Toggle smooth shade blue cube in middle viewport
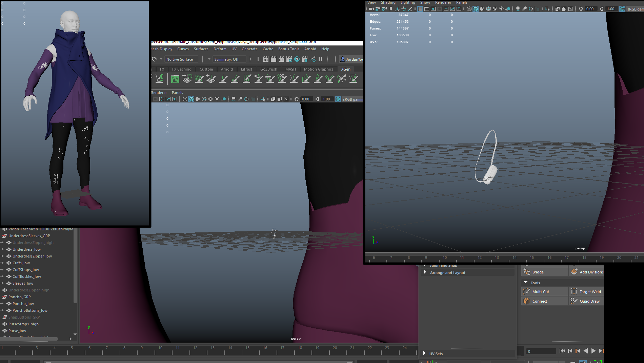Viewport: 644px width, 363px height. click(x=191, y=99)
